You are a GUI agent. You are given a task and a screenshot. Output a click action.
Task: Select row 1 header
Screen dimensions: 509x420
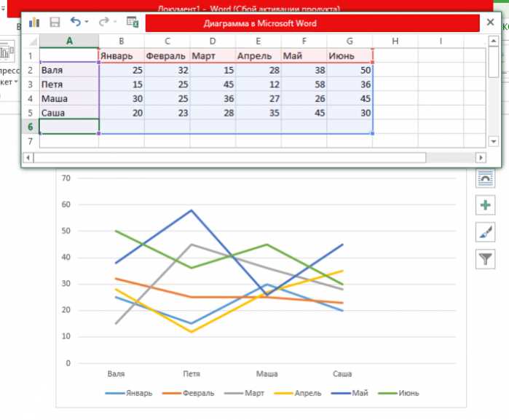tap(30, 56)
